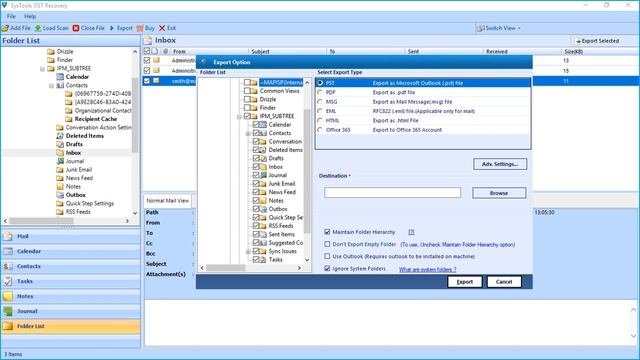Select the PST export type radio

pyautogui.click(x=320, y=83)
